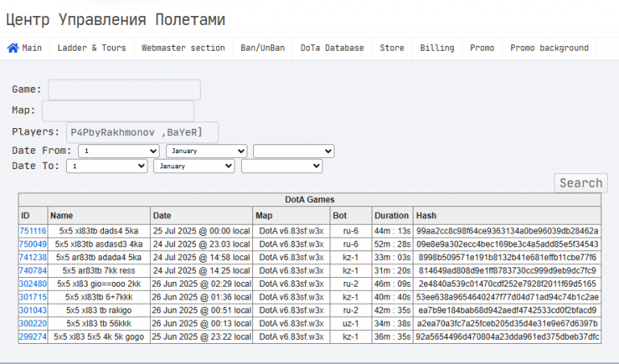Screen dimensions: 619x364
Task: Open the Date To year dropdown
Action: pos(282,166)
